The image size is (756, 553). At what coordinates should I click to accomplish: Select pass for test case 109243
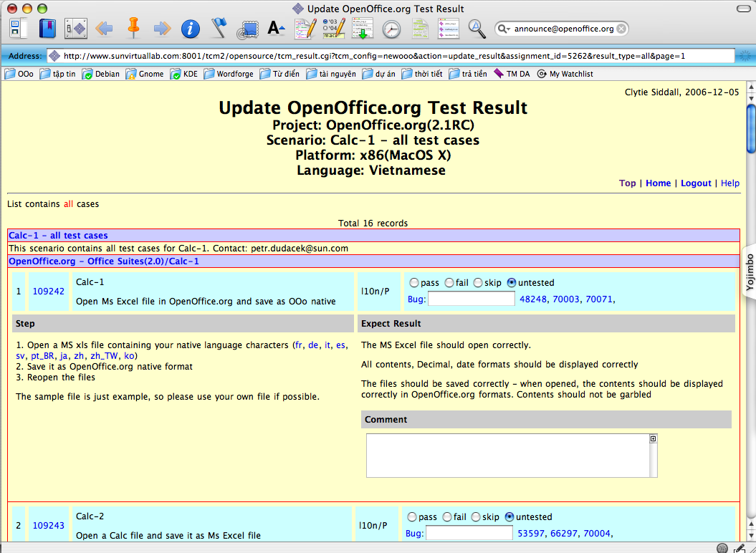tap(412, 517)
